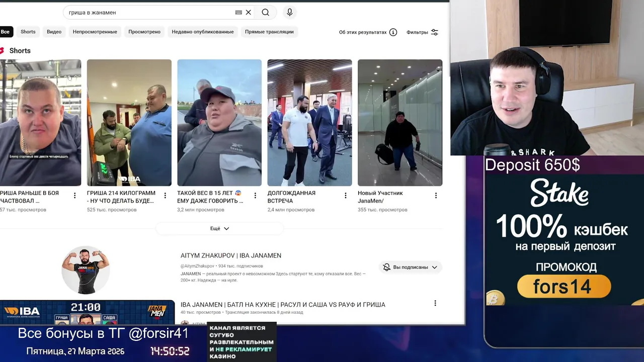Open three-dot menu for 'ГРИША РАНЬШЕ В БОЯ' short
The height and width of the screenshot is (362, 644).
(x=74, y=196)
